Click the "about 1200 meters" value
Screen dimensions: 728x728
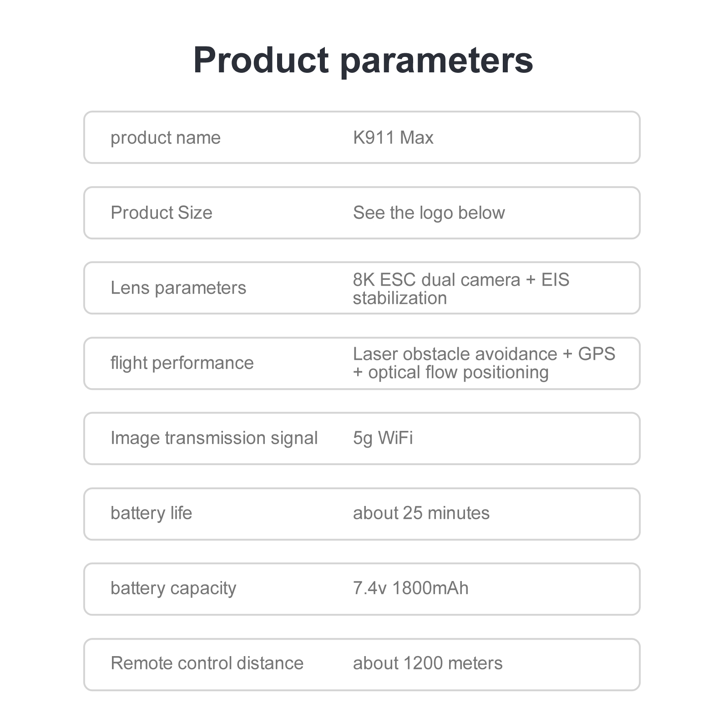[428, 663]
